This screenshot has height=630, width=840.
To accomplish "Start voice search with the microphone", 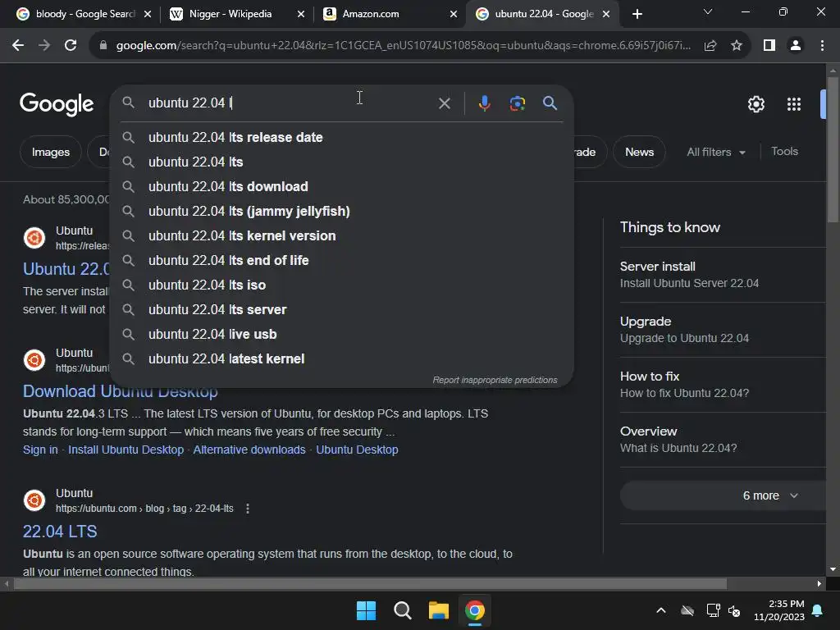I will point(484,103).
